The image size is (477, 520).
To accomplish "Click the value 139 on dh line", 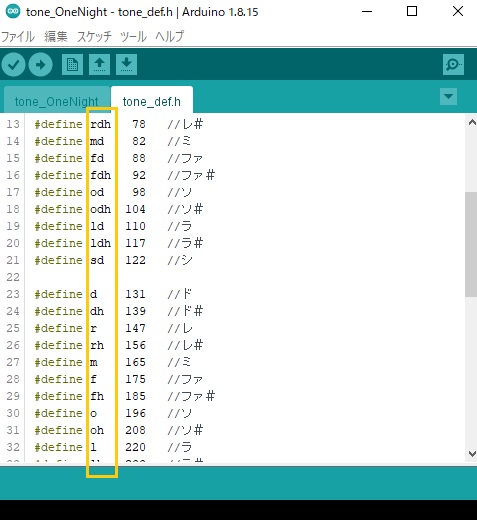I will pos(135,311).
